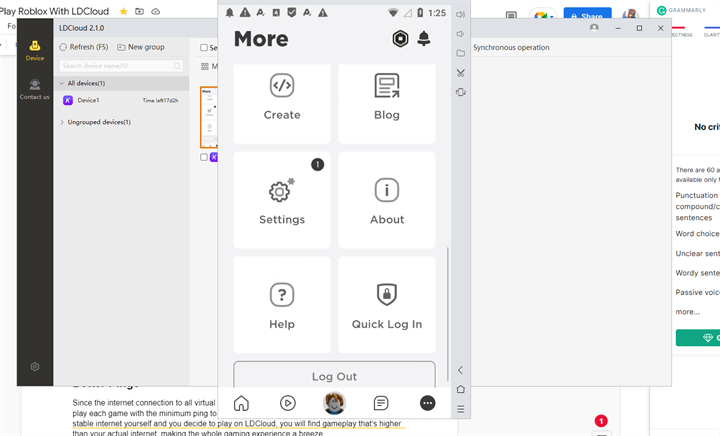Click 'Wordy sente' item in Grammarly panel

697,273
